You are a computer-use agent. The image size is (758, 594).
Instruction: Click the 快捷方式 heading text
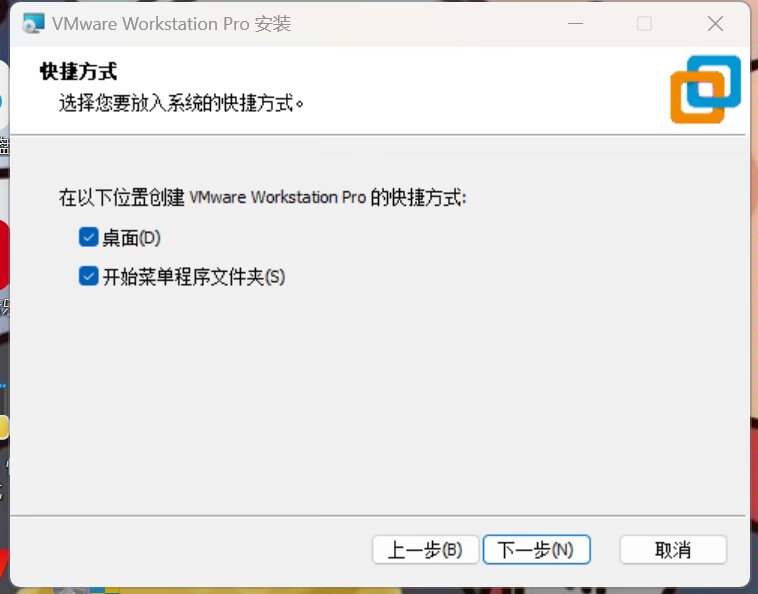point(78,72)
